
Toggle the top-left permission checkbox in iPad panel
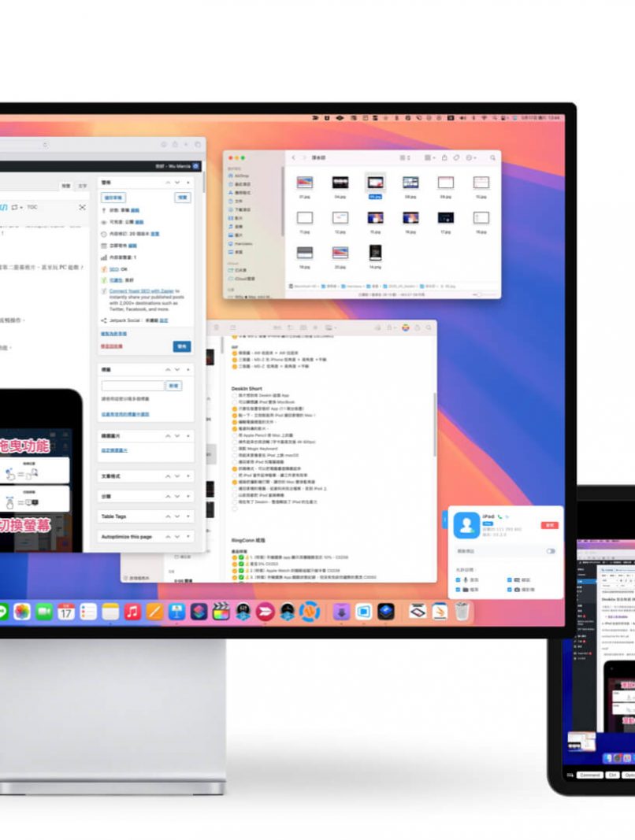pyautogui.click(x=459, y=579)
